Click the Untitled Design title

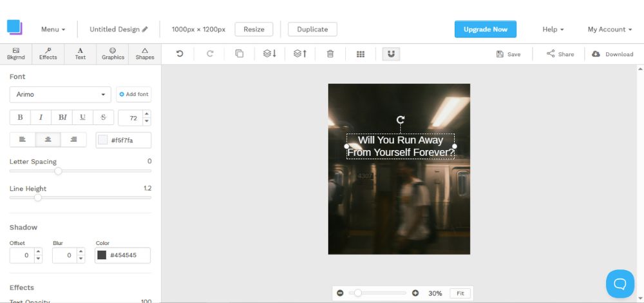point(115,30)
